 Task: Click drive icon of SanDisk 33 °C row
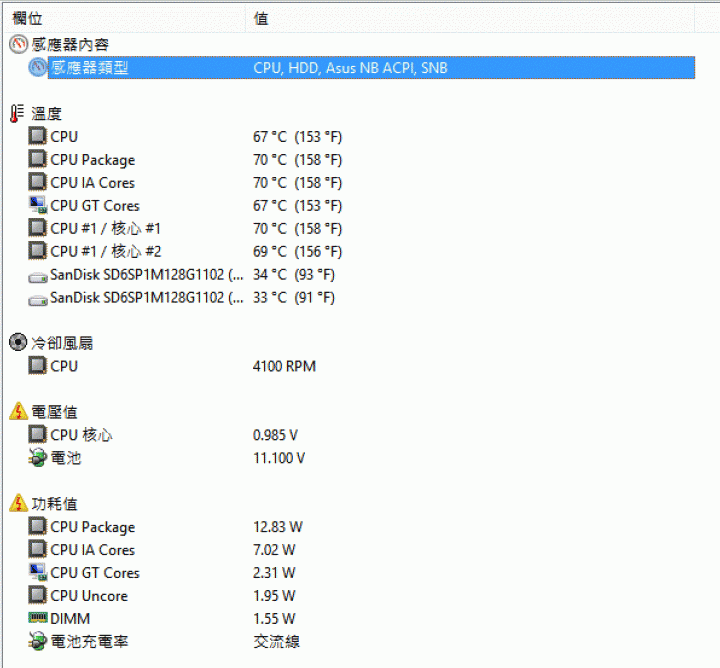point(38,300)
